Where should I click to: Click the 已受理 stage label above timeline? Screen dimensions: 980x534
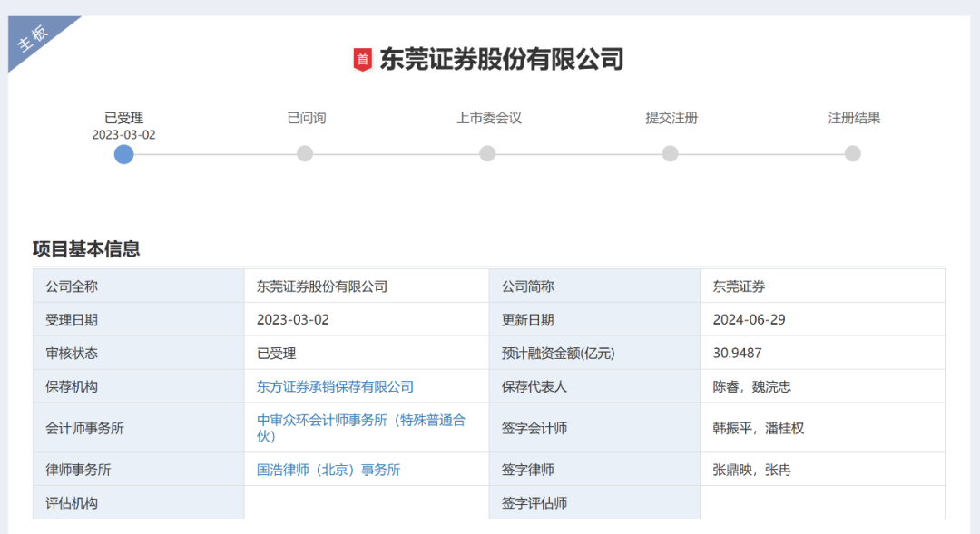(x=123, y=118)
